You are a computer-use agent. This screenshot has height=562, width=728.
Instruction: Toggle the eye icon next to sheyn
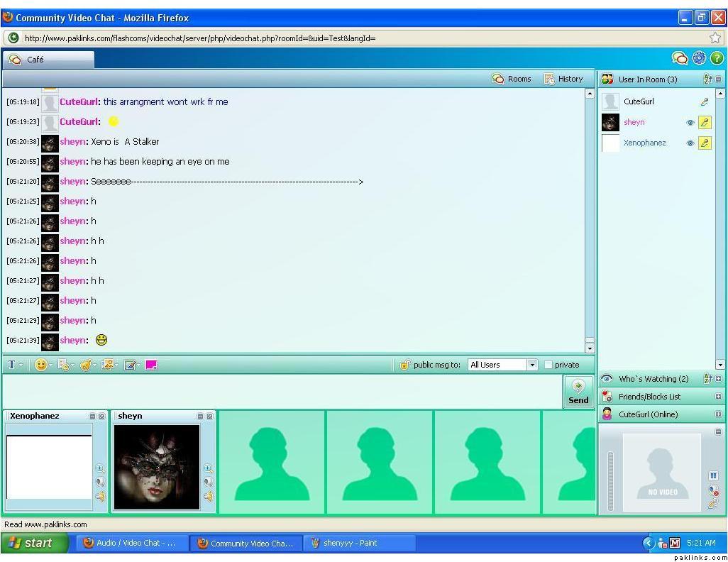[690, 122]
